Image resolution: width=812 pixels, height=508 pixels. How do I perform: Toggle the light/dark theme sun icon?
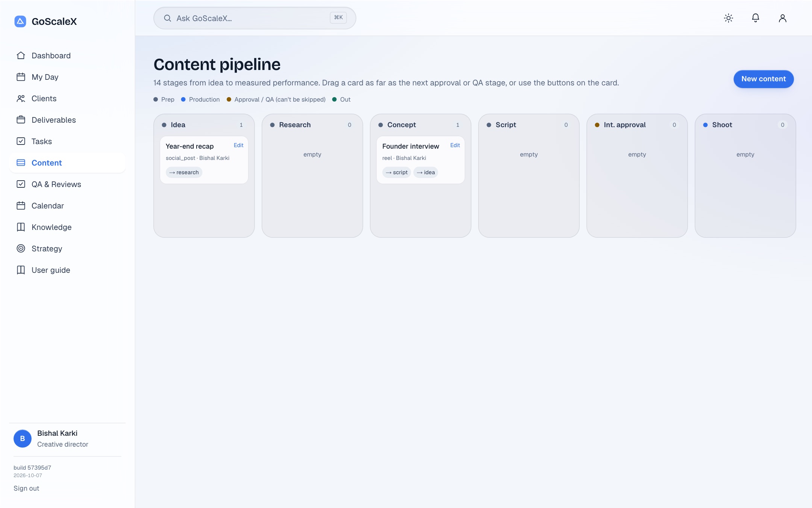click(x=729, y=18)
